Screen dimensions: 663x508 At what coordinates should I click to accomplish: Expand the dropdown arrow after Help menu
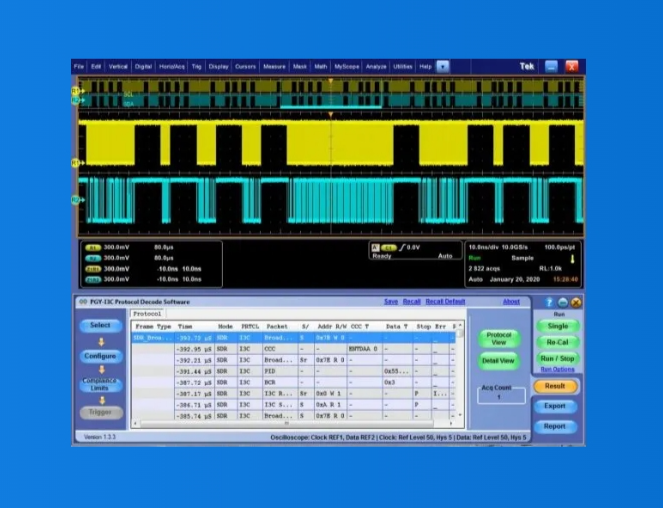(x=443, y=66)
